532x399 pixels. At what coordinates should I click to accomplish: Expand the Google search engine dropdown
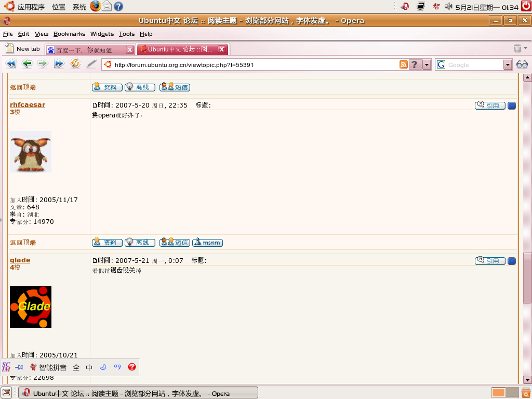(x=508, y=64)
